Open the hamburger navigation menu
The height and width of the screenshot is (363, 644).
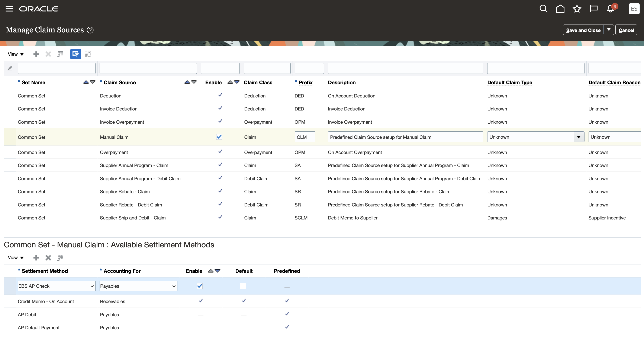pyautogui.click(x=9, y=9)
